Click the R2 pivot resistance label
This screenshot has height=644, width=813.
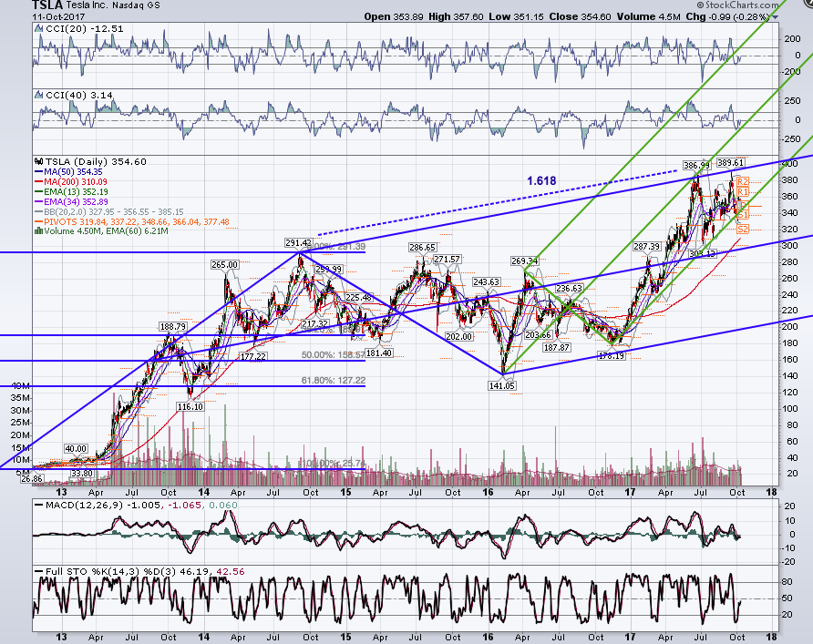point(743,182)
